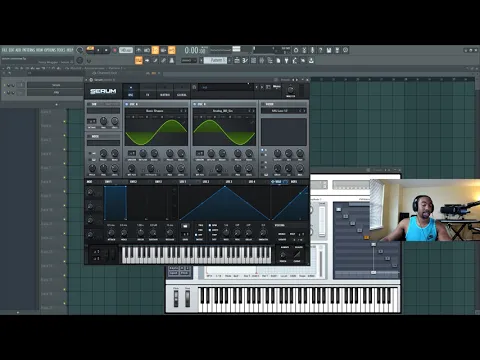Open the Pattern 1 selector dropdown

pos(215,60)
